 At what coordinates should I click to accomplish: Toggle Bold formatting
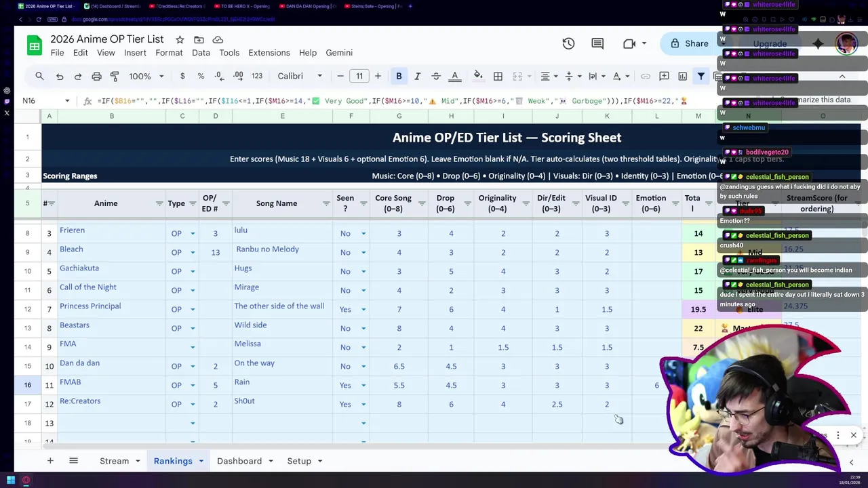399,76
